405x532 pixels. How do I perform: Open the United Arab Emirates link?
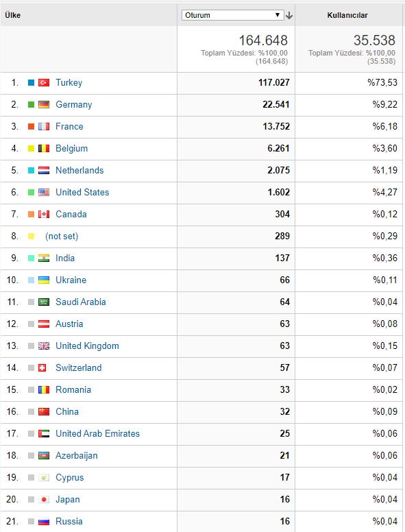coord(98,433)
